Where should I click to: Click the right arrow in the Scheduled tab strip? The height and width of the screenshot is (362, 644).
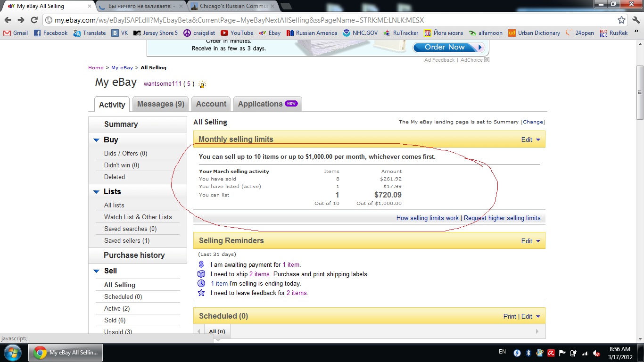pos(537,331)
